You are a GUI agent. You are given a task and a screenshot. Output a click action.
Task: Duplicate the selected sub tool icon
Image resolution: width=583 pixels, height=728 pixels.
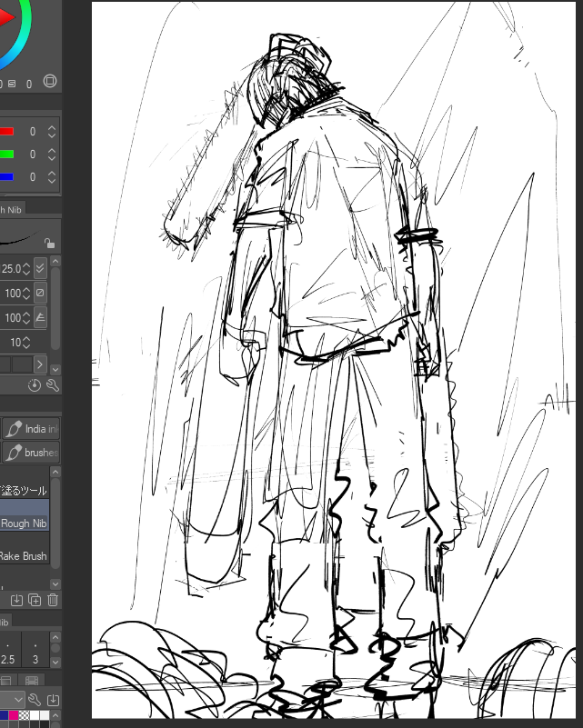pos(35,601)
